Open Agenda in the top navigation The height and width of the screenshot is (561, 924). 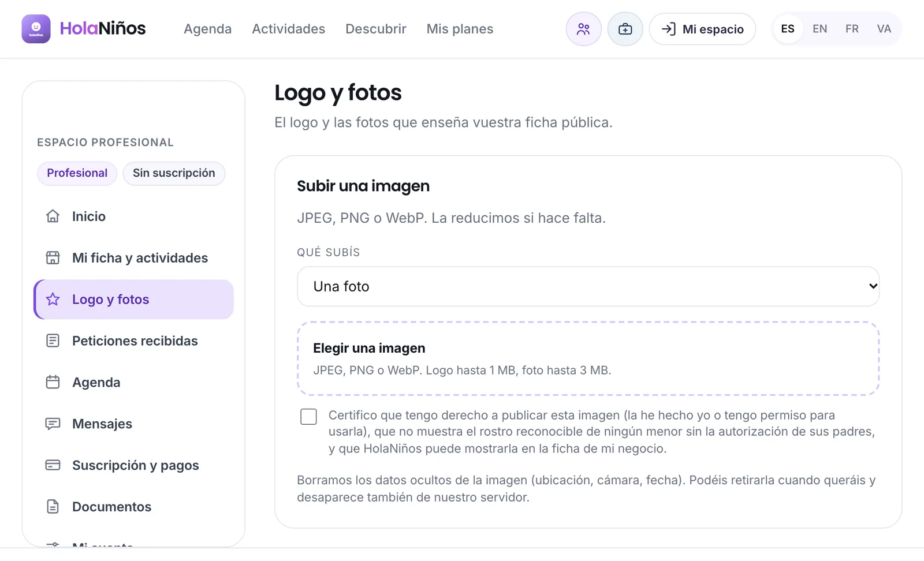point(207,29)
